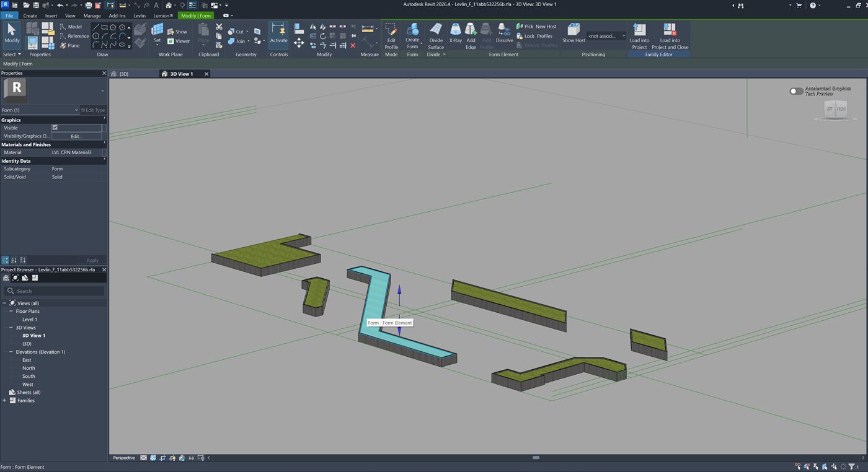The image size is (868, 472).
Task: Click the Perspective view control
Action: coord(124,458)
